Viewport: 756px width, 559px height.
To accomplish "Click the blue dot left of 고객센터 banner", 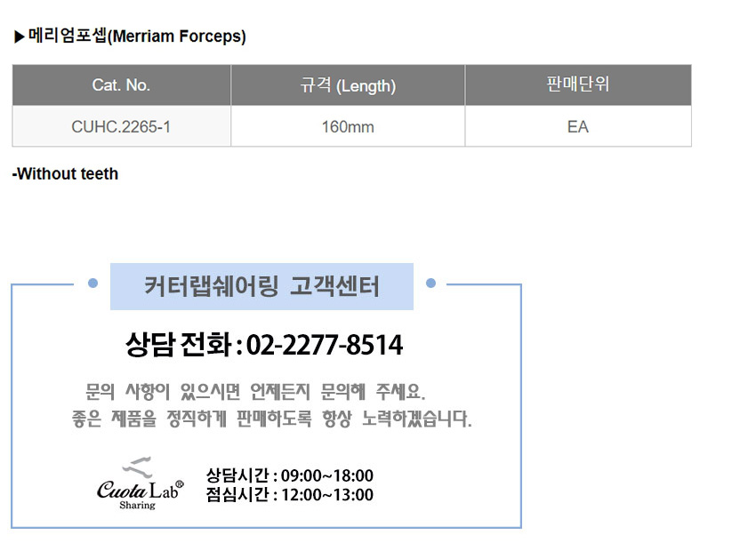I will click(x=92, y=284).
